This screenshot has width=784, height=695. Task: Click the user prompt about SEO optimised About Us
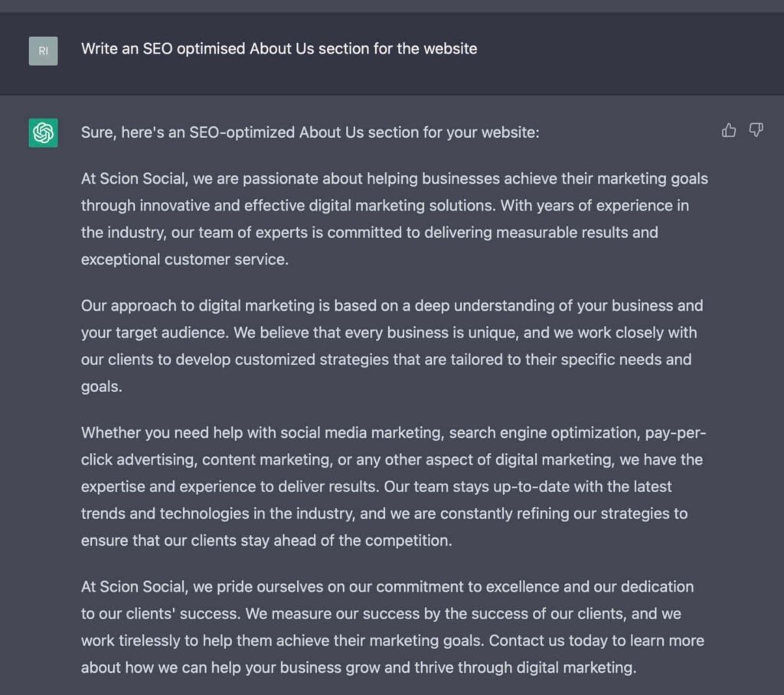(x=279, y=49)
